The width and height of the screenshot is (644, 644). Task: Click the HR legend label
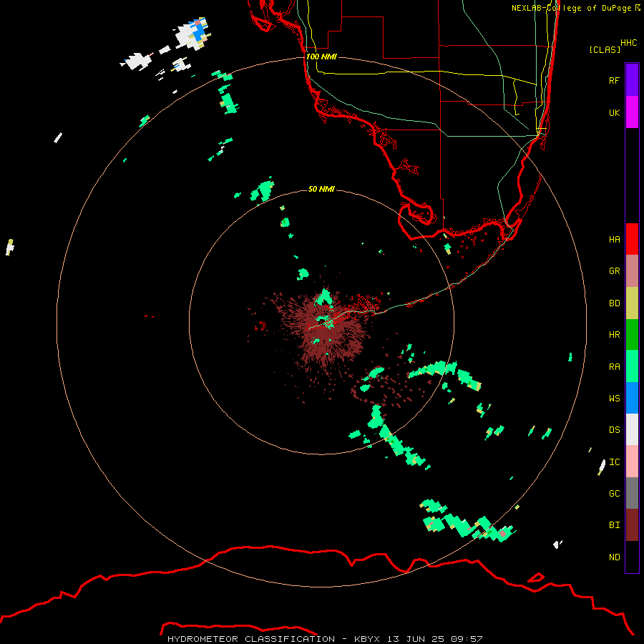coord(614,335)
